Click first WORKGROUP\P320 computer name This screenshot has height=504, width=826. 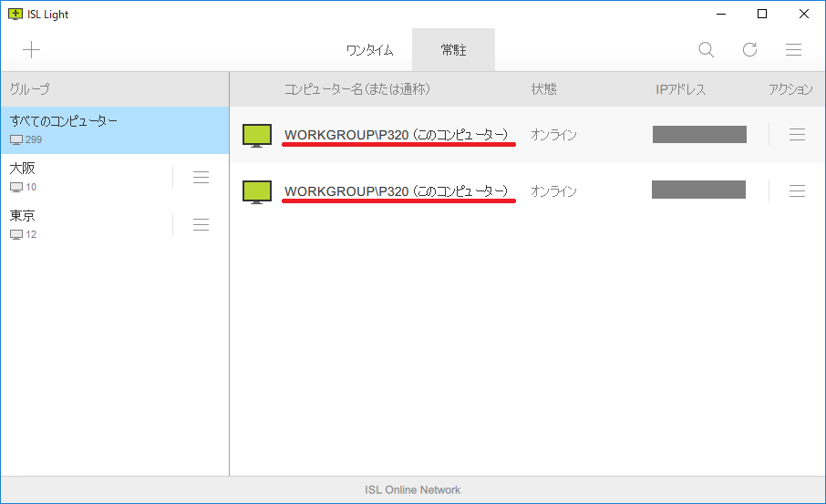pyautogui.click(x=396, y=135)
